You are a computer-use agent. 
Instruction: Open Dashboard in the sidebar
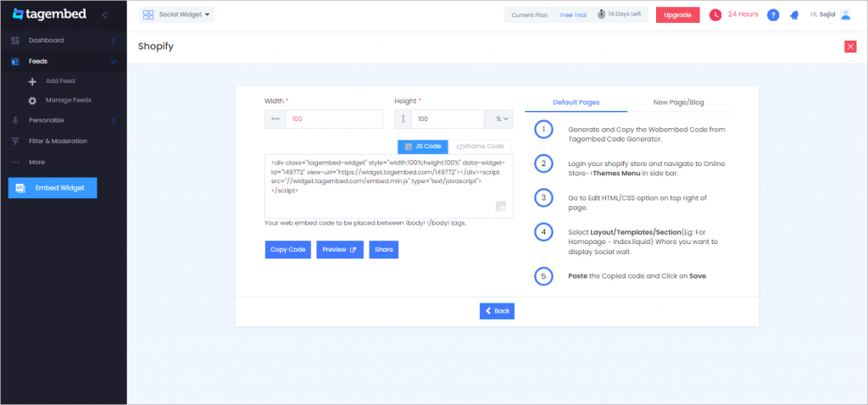coord(46,41)
